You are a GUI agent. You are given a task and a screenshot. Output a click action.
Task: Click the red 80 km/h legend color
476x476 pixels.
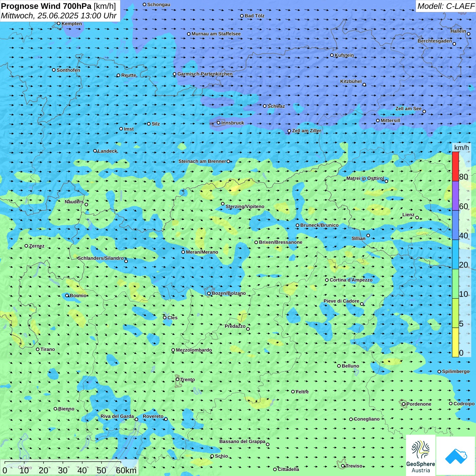[455, 166]
